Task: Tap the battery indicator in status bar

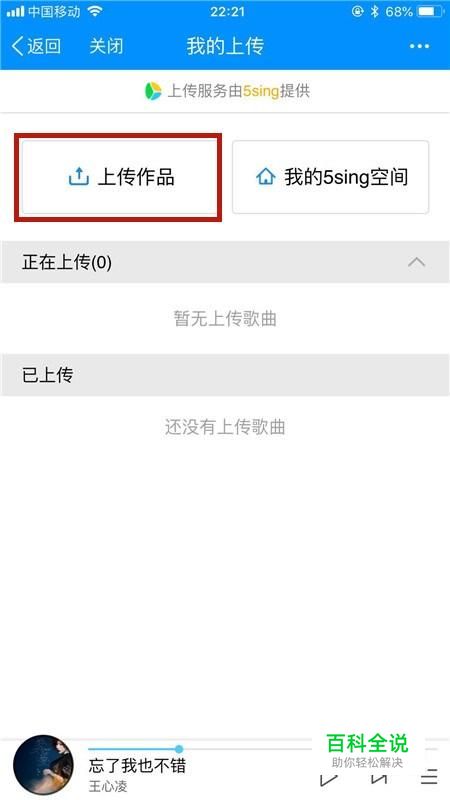Action: pos(429,11)
